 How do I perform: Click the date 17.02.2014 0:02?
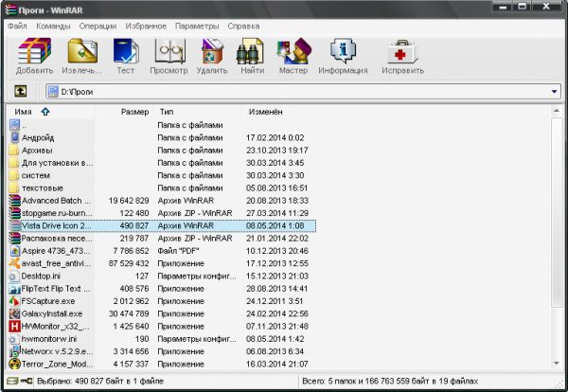[x=275, y=137]
